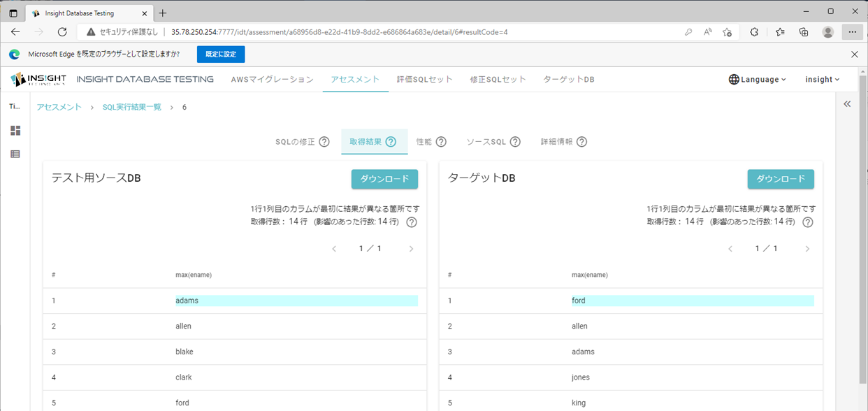Viewport: 868px width, 411px height.
Task: Click allen in source DB row 2
Action: pos(183,326)
